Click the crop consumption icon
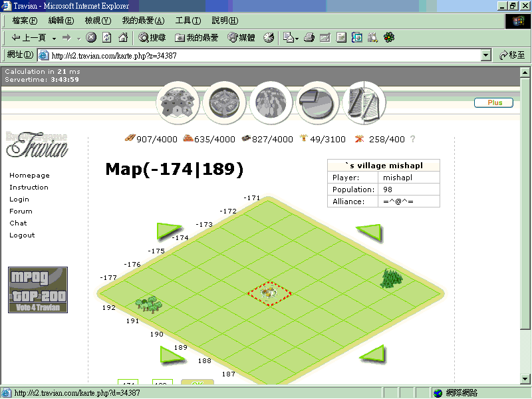 click(359, 138)
